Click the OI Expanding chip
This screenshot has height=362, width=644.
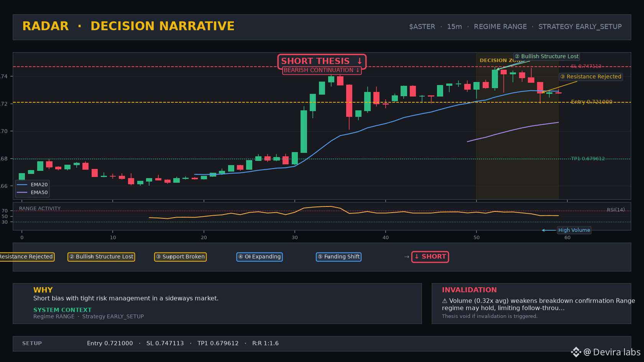pos(260,257)
